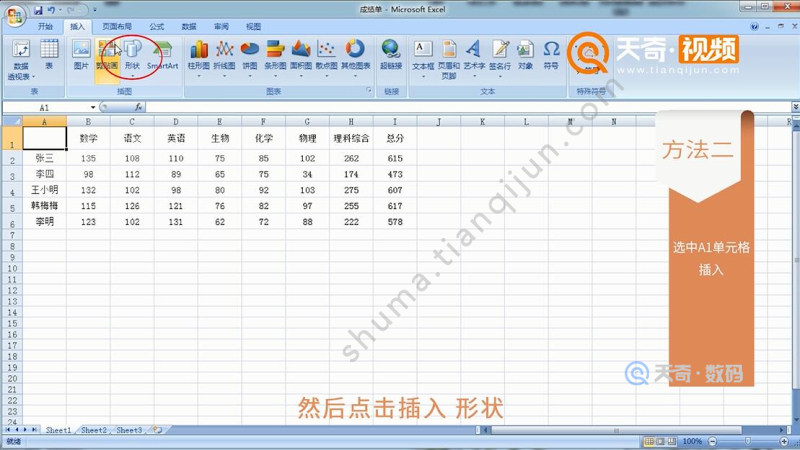
Task: Zoom out with minus button
Action: click(713, 441)
